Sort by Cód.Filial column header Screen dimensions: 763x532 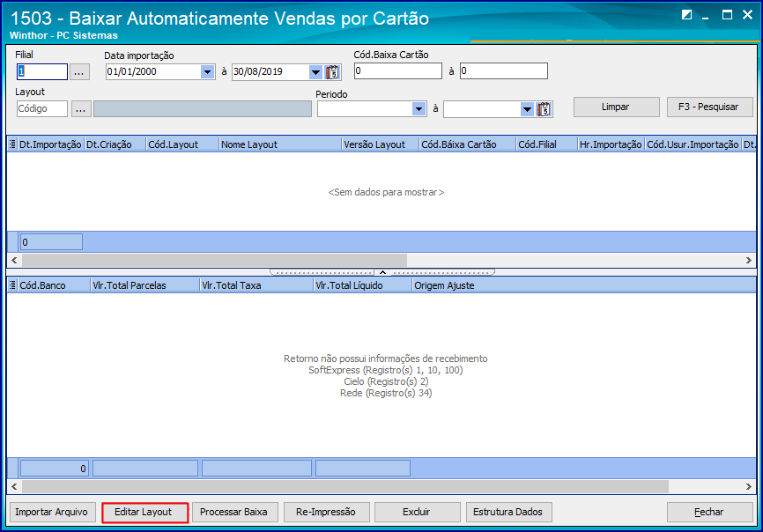click(x=546, y=144)
